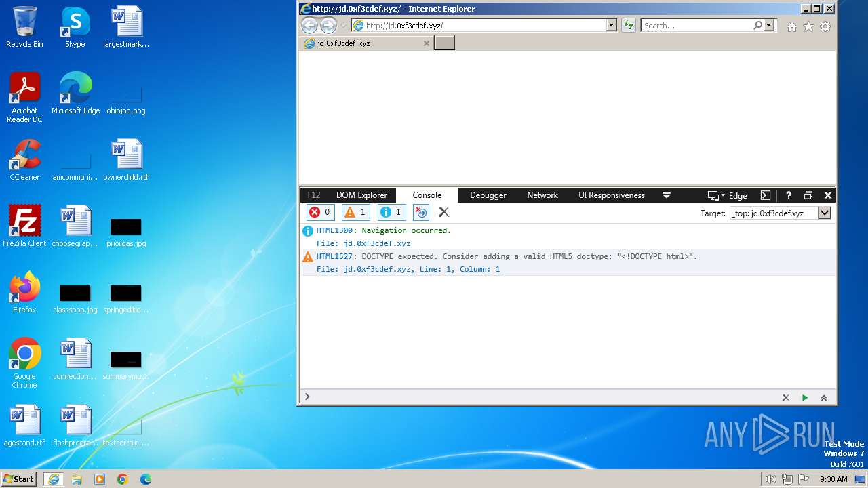
Task: Go forward with the IE forward arrow
Action: click(328, 26)
